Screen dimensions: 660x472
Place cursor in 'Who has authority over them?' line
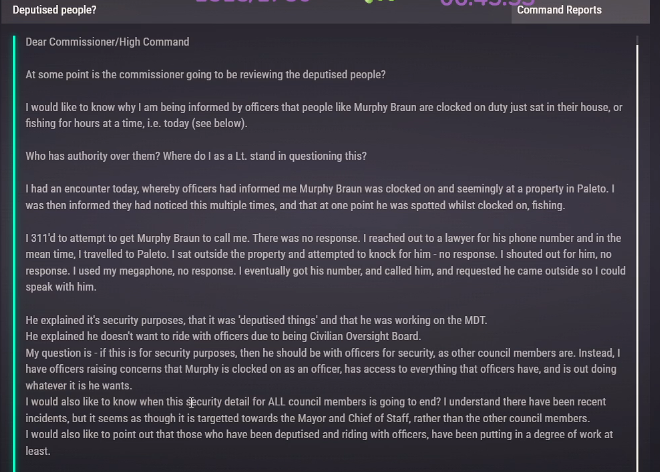pyautogui.click(x=196, y=156)
